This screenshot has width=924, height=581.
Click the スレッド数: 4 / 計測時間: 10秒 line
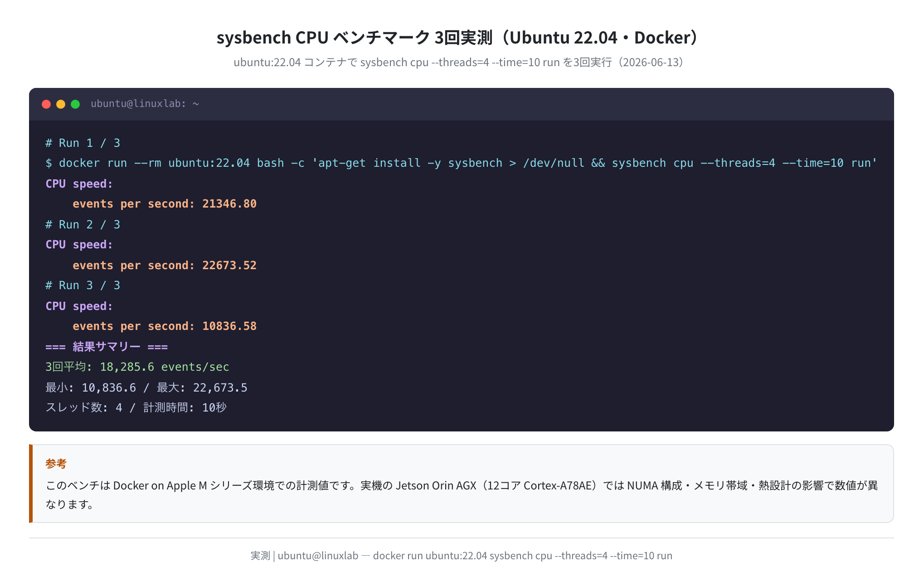click(x=136, y=408)
